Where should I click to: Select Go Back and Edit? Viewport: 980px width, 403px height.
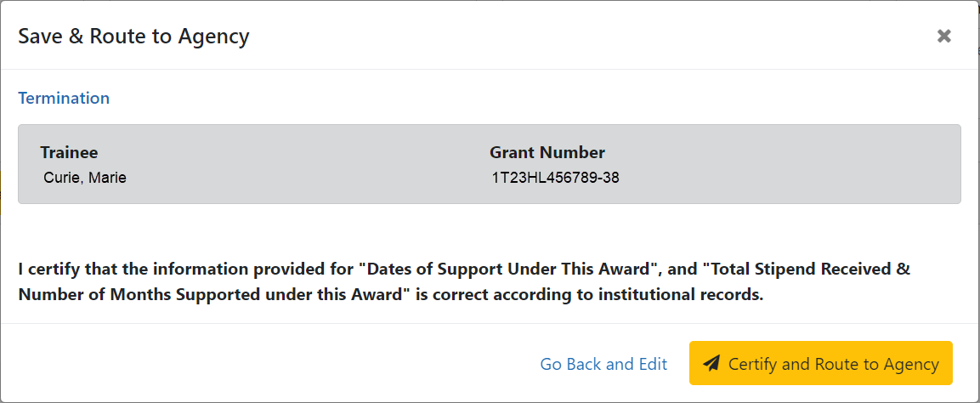[x=603, y=364]
